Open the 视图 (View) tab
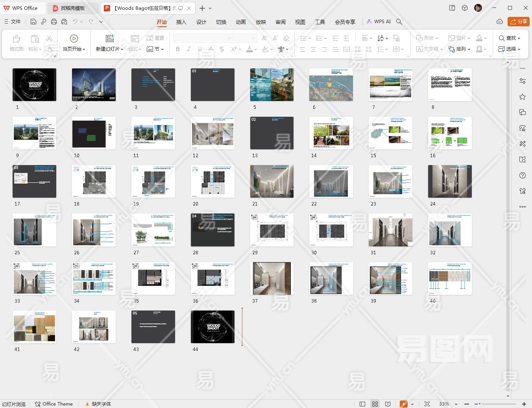The width and height of the screenshot is (532, 408). 300,22
